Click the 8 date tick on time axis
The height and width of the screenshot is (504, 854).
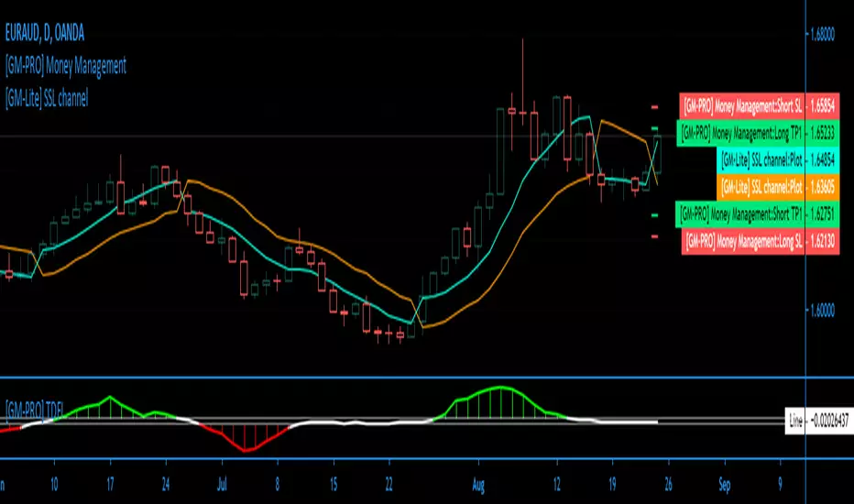(278, 485)
